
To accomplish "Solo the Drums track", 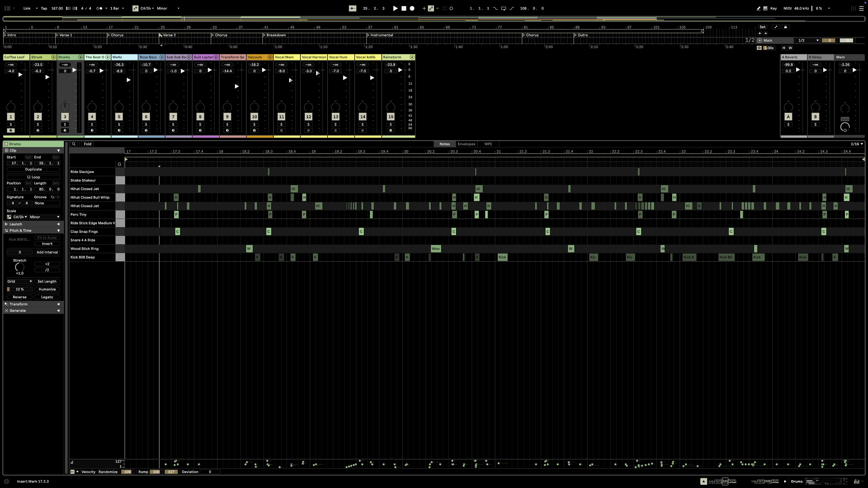I will (x=65, y=124).
